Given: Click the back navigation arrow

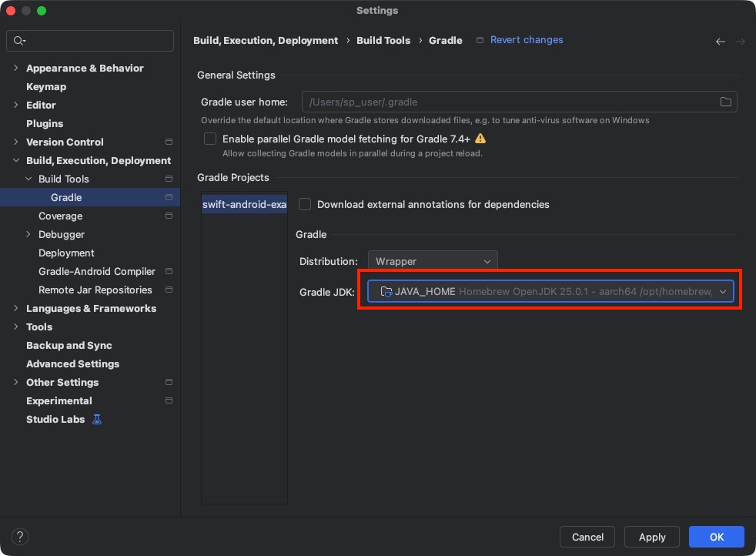Looking at the screenshot, I should [720, 42].
